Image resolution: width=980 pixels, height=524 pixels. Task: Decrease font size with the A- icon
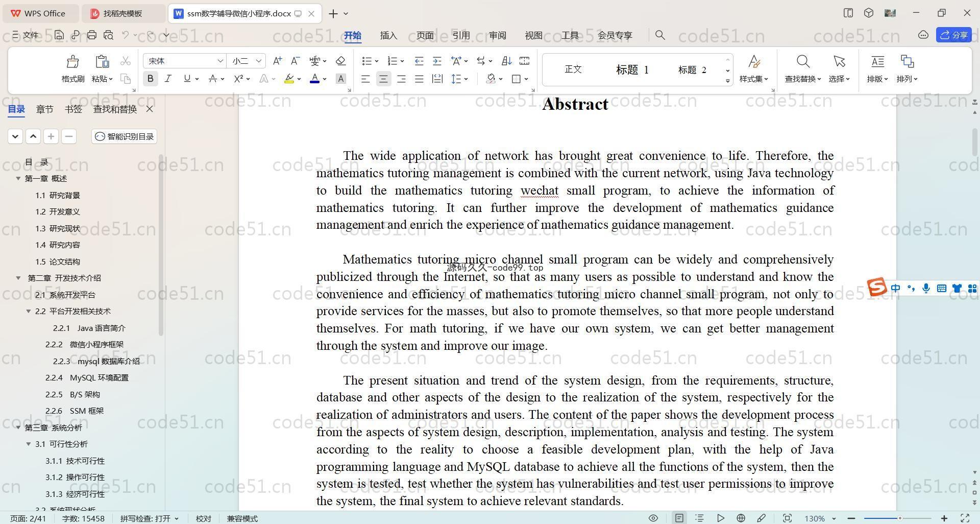click(295, 61)
